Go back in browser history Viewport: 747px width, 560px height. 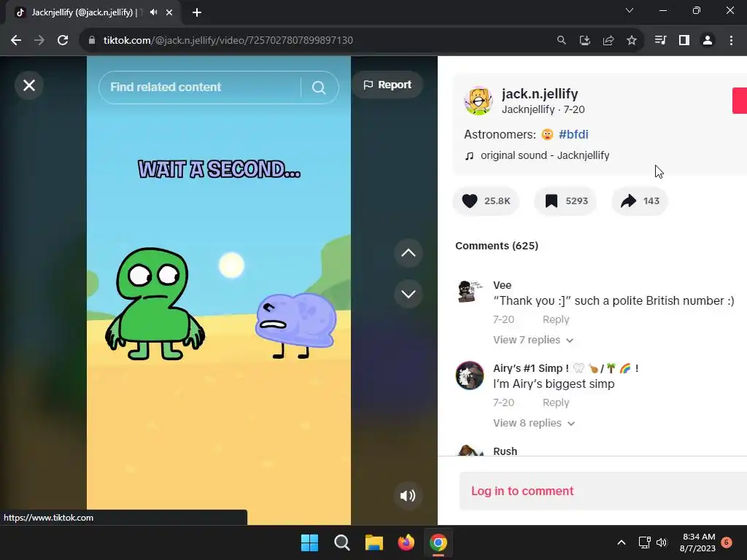tap(16, 41)
